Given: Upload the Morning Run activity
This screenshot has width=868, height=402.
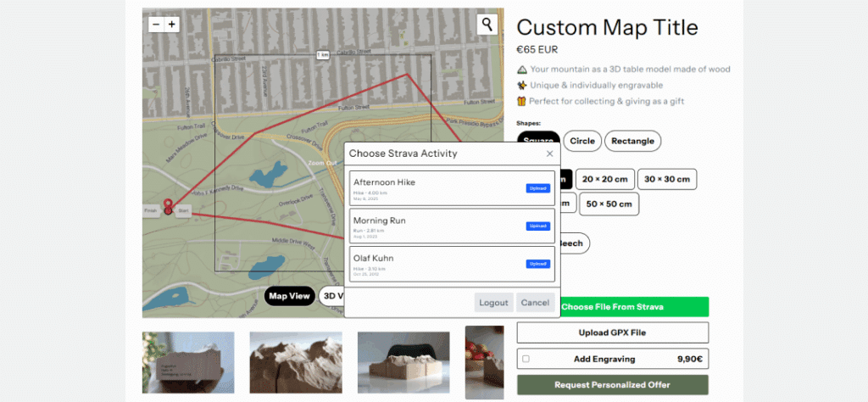Looking at the screenshot, I should click(x=537, y=226).
